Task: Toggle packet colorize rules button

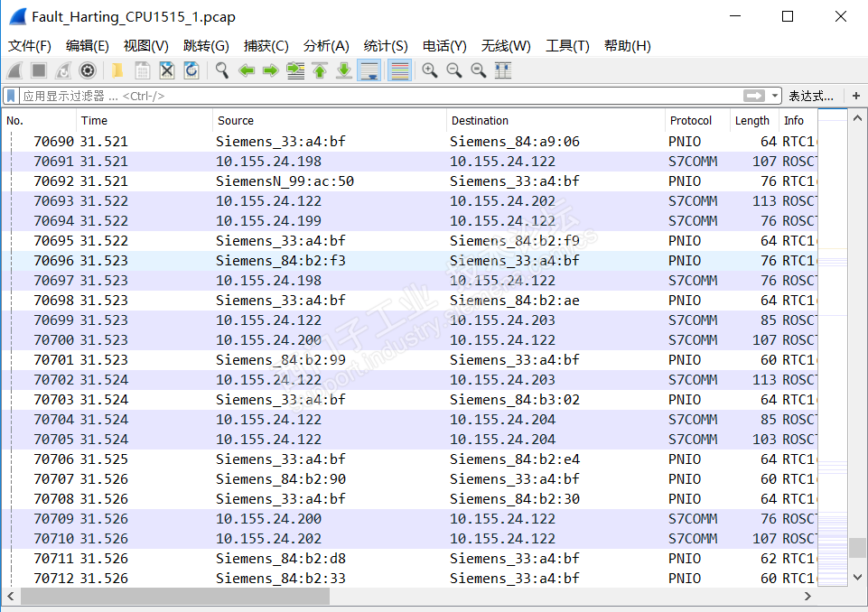Action: pyautogui.click(x=399, y=70)
